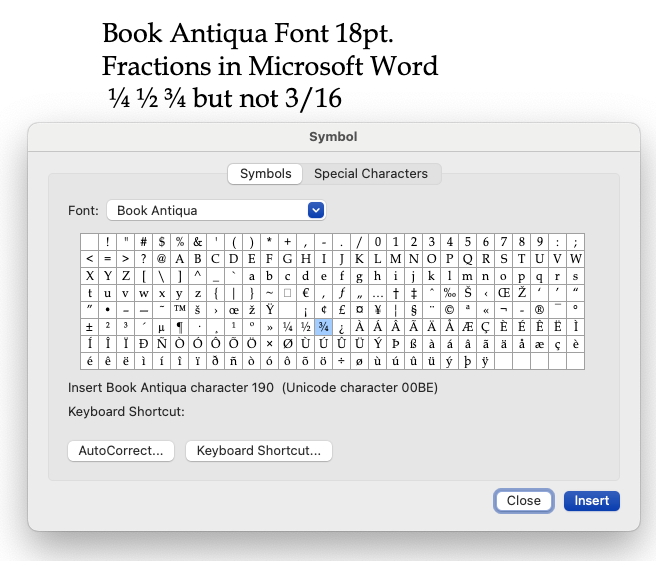Select the ¬ not sign cell
Image resolution: width=656 pixels, height=561 pixels.
tap(503, 310)
